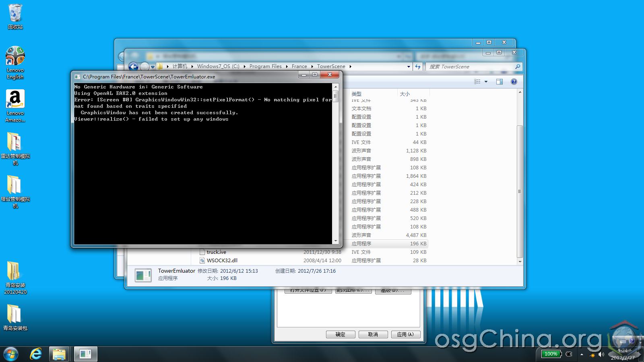Show hidden system tray icons
This screenshot has width=644, height=362.
[582, 354]
